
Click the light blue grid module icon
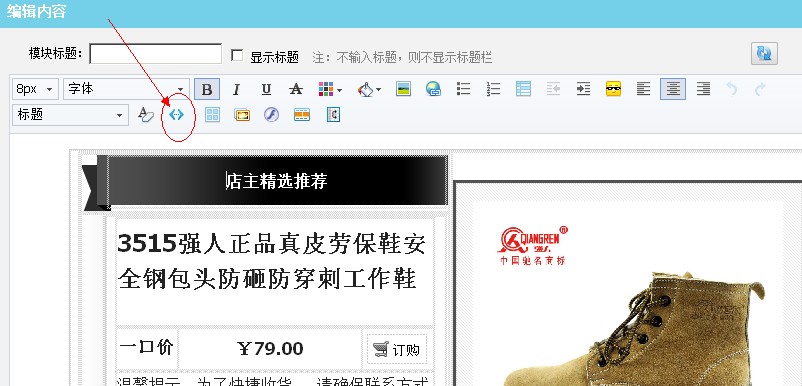pos(212,115)
